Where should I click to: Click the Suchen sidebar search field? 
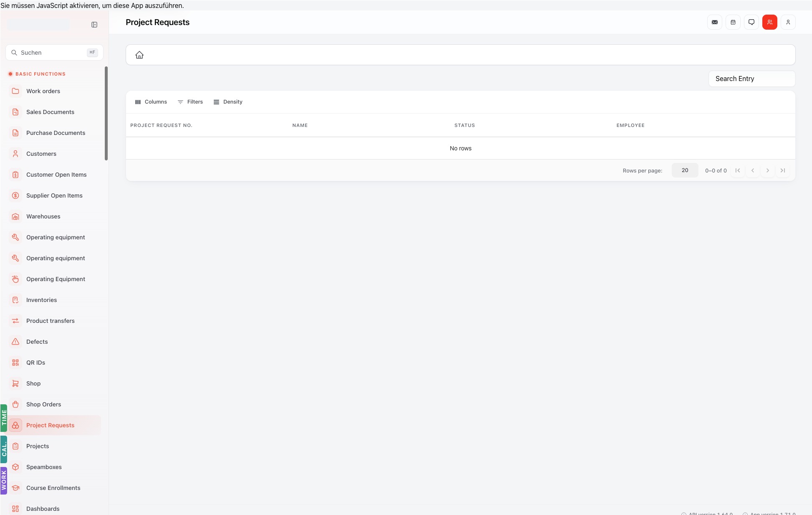54,53
